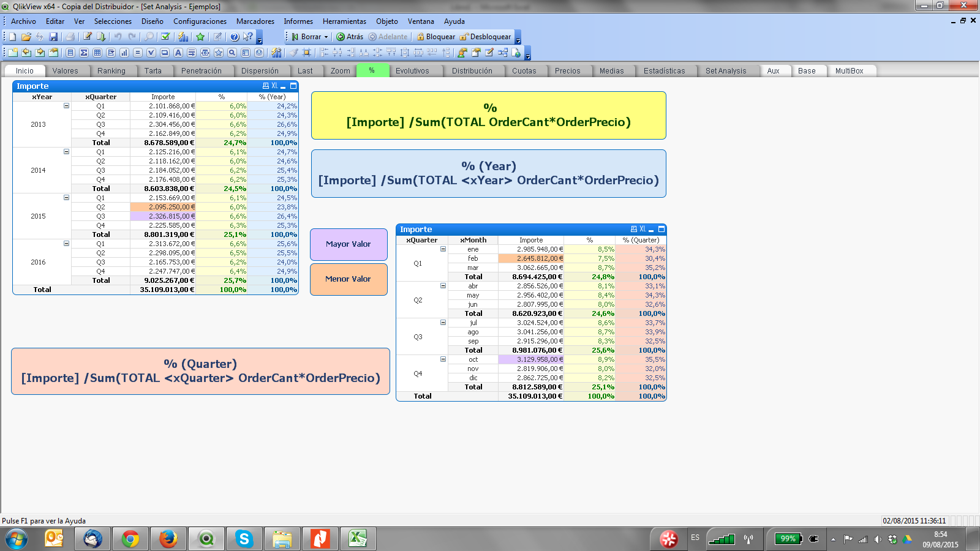
Task: Collapse the Q1 quarter group
Action: [x=443, y=249]
